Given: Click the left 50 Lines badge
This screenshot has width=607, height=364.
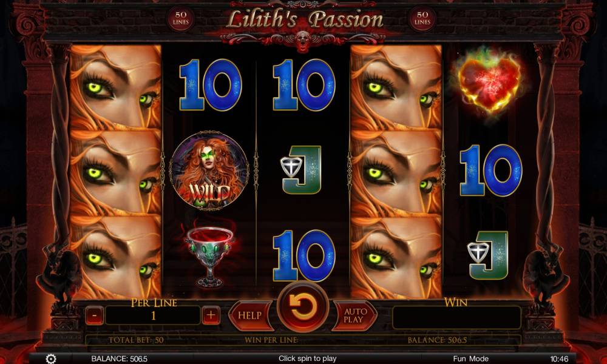Looking at the screenshot, I should point(181,18).
